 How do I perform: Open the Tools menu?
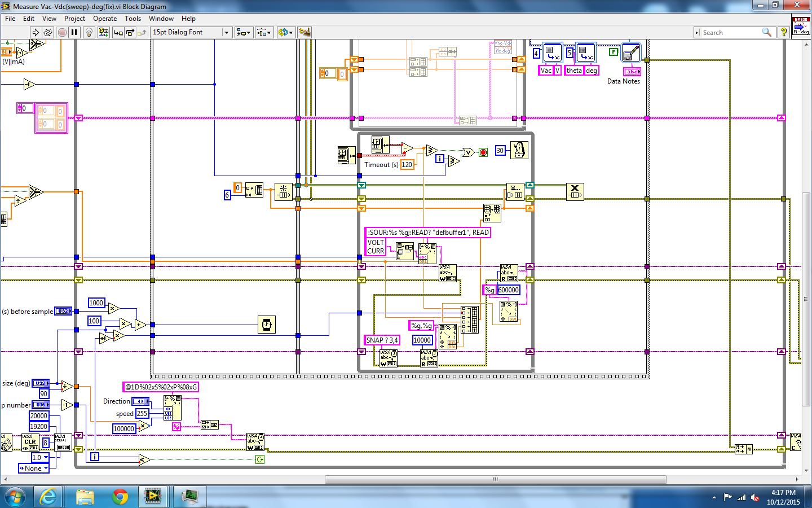(133, 19)
